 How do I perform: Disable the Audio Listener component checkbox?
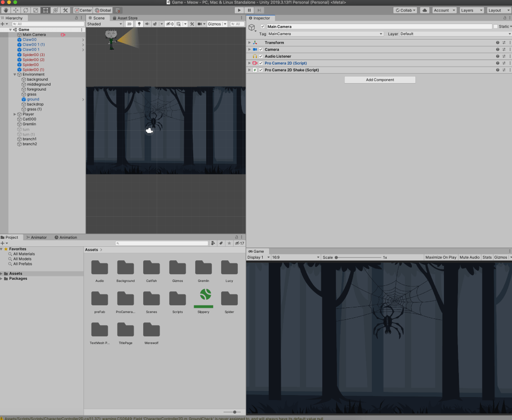pyautogui.click(x=261, y=57)
